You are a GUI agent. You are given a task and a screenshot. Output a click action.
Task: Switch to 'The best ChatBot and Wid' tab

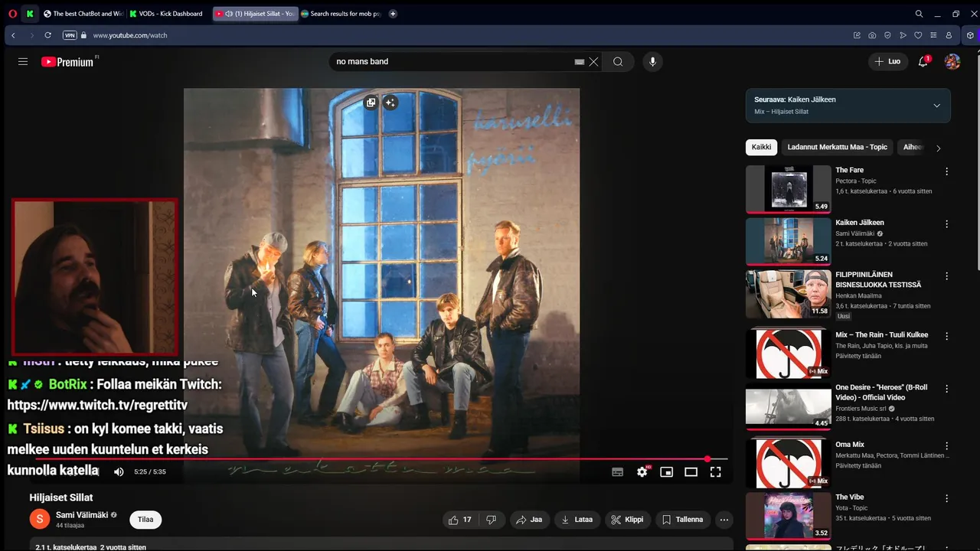click(x=83, y=14)
